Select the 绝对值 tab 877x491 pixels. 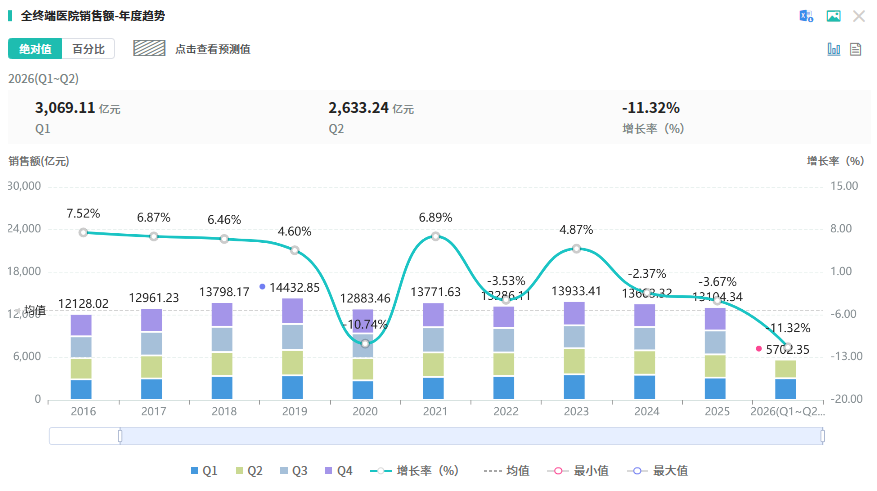pos(35,49)
